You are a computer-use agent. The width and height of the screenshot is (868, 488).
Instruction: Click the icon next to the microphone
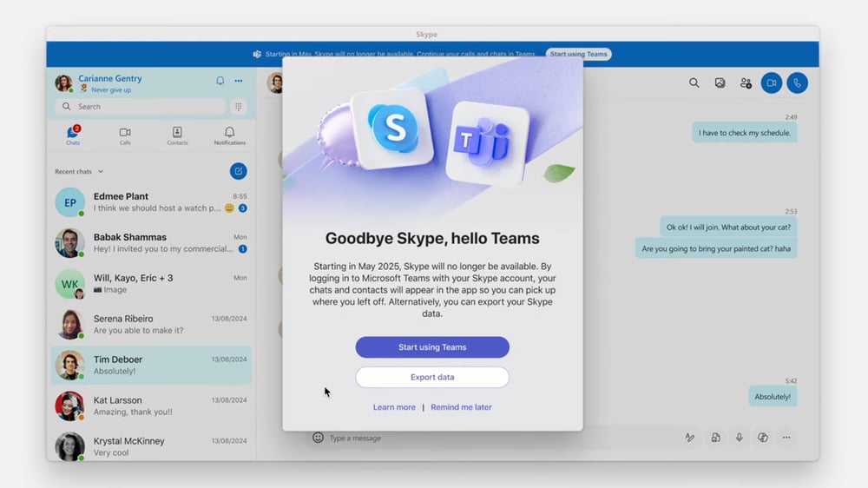pyautogui.click(x=763, y=438)
